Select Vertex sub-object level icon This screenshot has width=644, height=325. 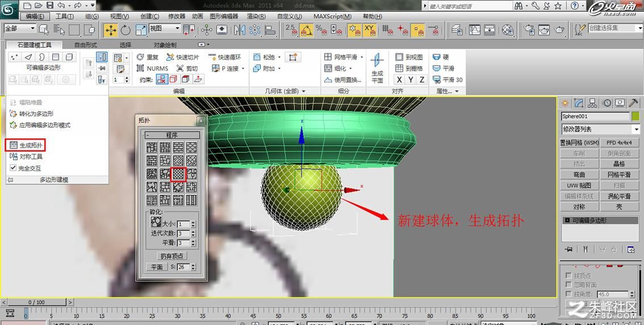coord(14,57)
